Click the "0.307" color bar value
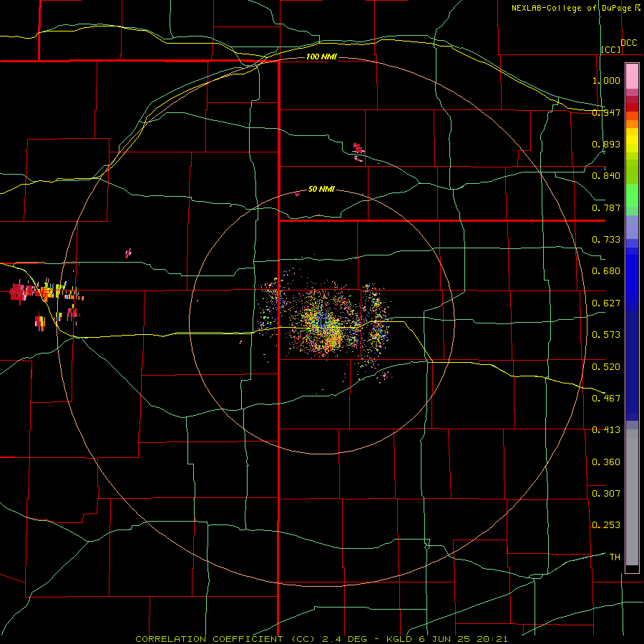 coord(606,493)
